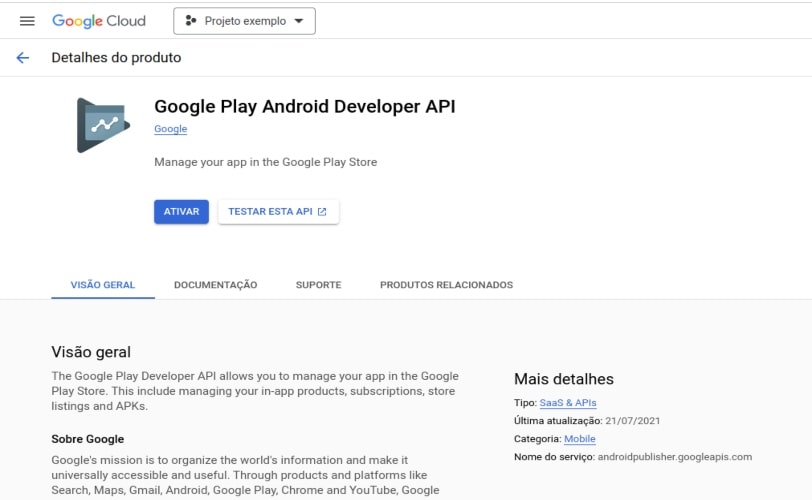The image size is (812, 500).
Task: Open the Projeto exemplo project selector
Action: 244,21
